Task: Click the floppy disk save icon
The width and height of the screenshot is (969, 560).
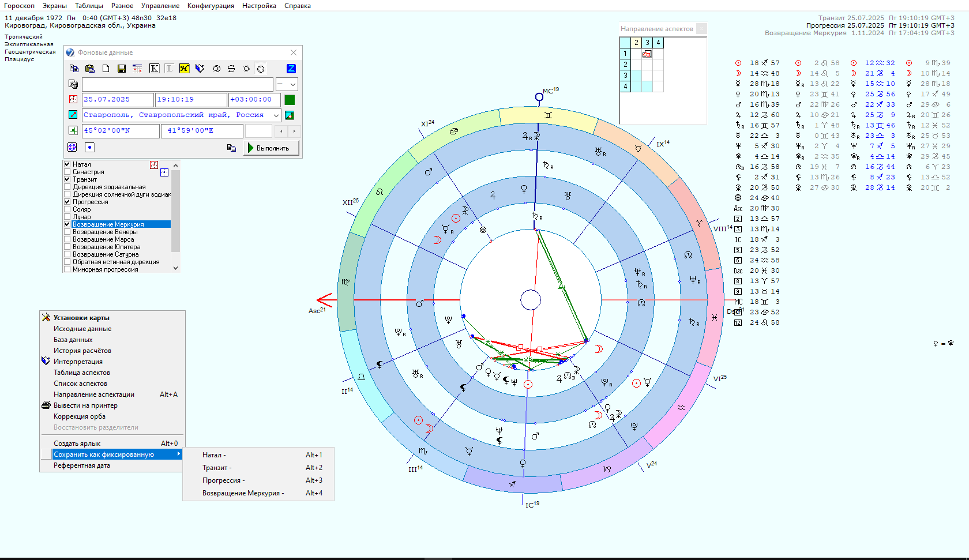Action: point(121,69)
